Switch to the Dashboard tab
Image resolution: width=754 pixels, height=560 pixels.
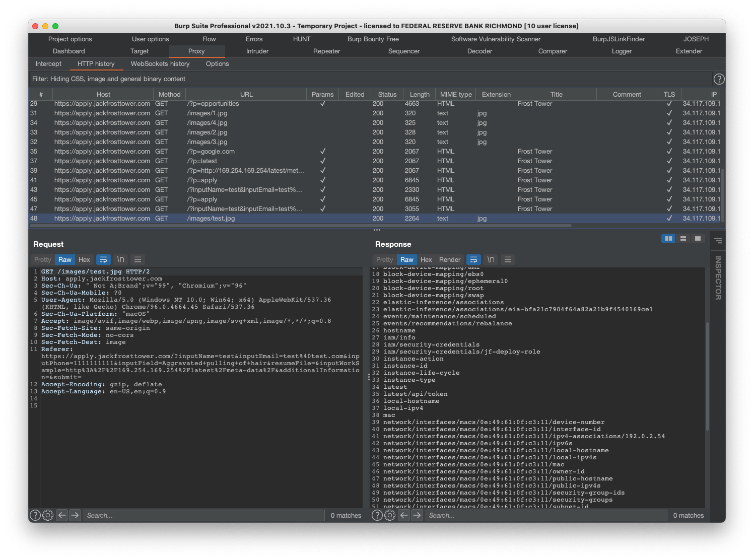click(69, 51)
